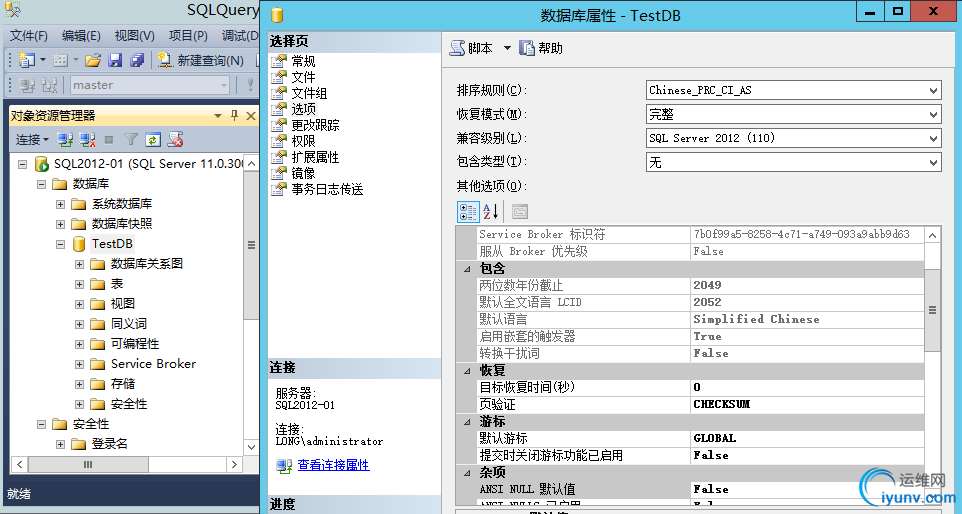Click the 帮助 help button
This screenshot has height=514, width=962.
tap(541, 48)
